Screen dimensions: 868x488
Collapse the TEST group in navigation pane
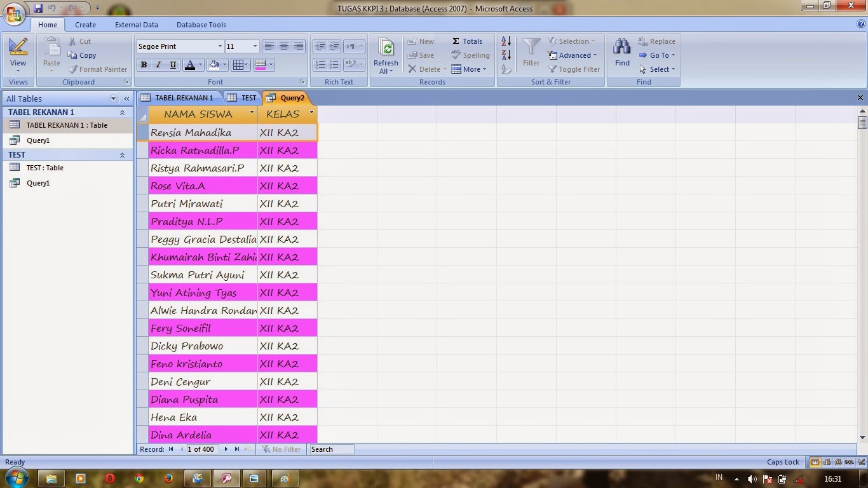[122, 155]
